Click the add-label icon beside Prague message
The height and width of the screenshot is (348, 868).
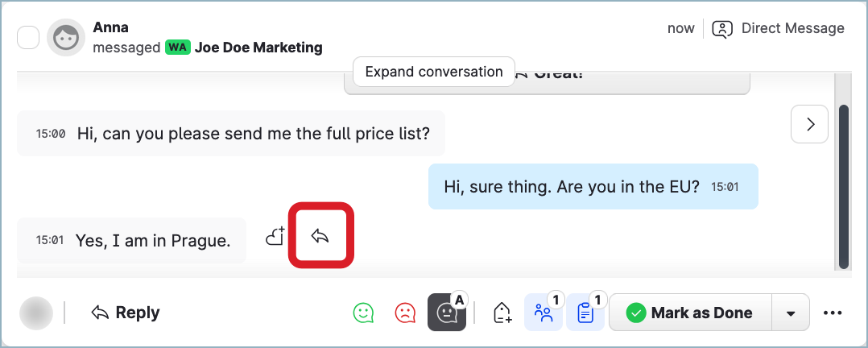275,236
